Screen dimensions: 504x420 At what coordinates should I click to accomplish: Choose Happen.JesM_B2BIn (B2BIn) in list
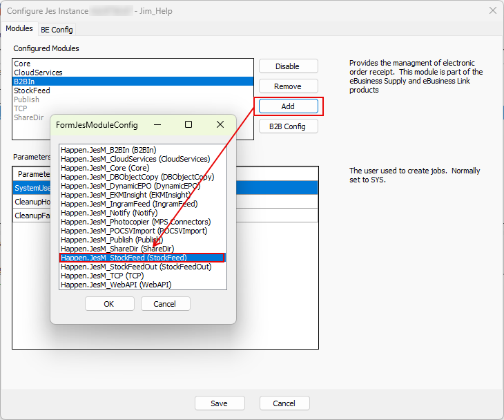[x=143, y=150]
